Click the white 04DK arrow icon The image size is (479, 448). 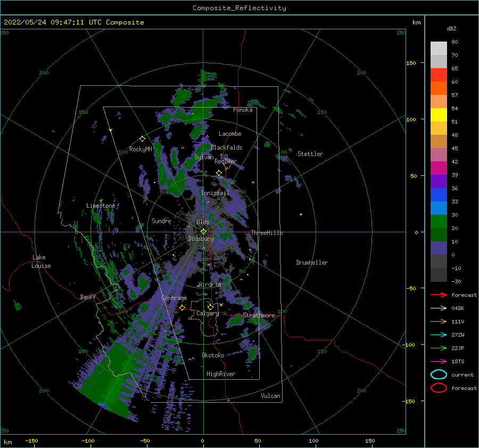tap(439, 308)
